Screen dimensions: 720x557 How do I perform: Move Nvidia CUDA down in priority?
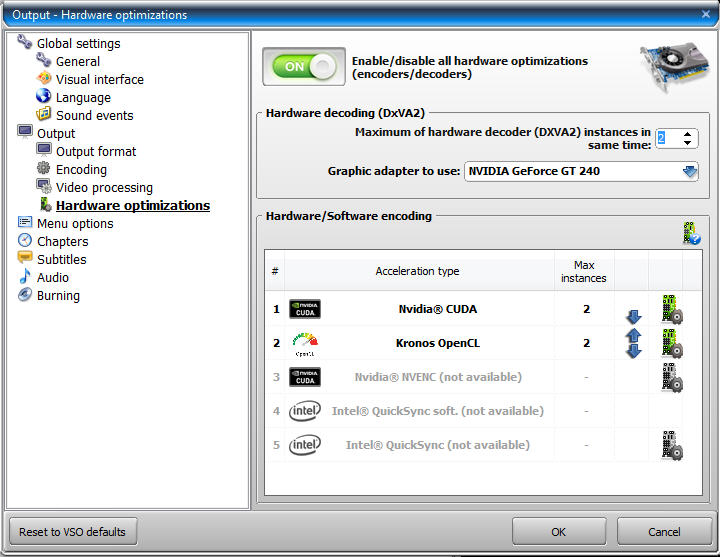(633, 316)
